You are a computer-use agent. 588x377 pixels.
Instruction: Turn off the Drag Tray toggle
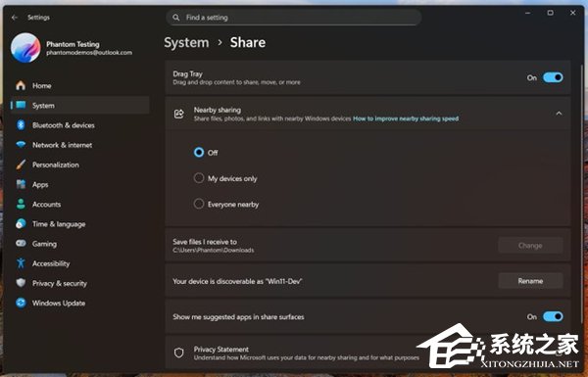pyautogui.click(x=553, y=77)
